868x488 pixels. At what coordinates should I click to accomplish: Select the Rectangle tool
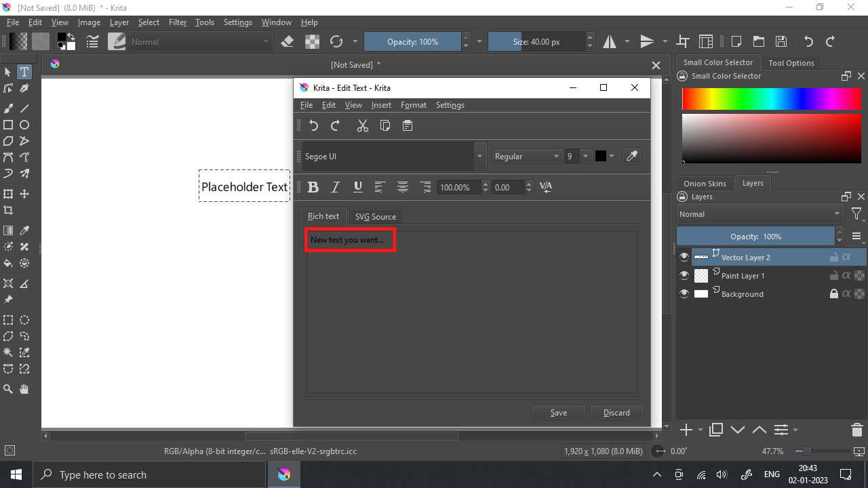click(8, 125)
